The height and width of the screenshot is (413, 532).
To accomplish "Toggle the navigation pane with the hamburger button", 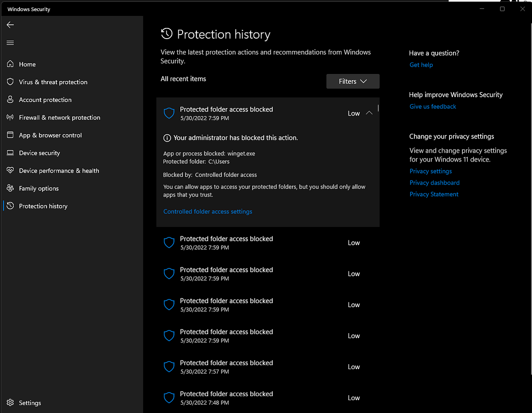I will tap(10, 43).
